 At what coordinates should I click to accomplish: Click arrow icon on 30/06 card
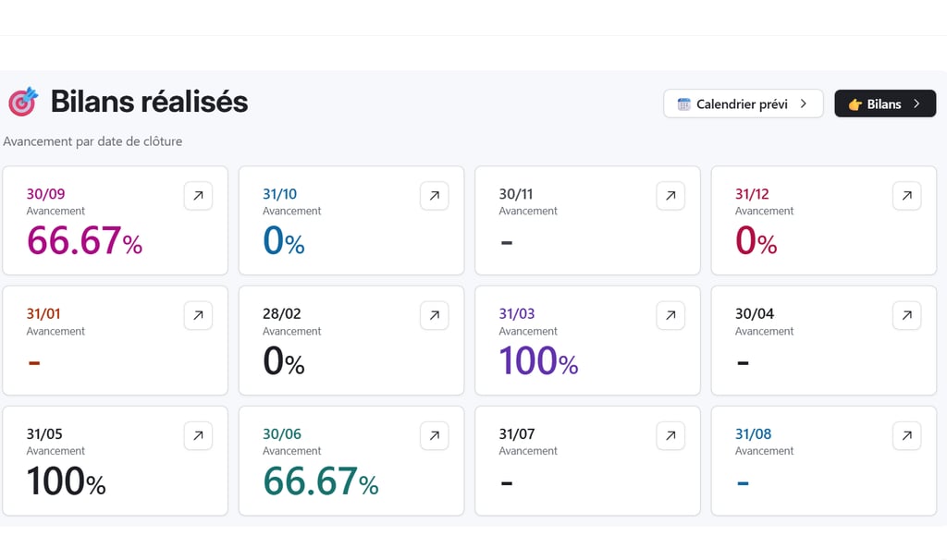point(435,435)
